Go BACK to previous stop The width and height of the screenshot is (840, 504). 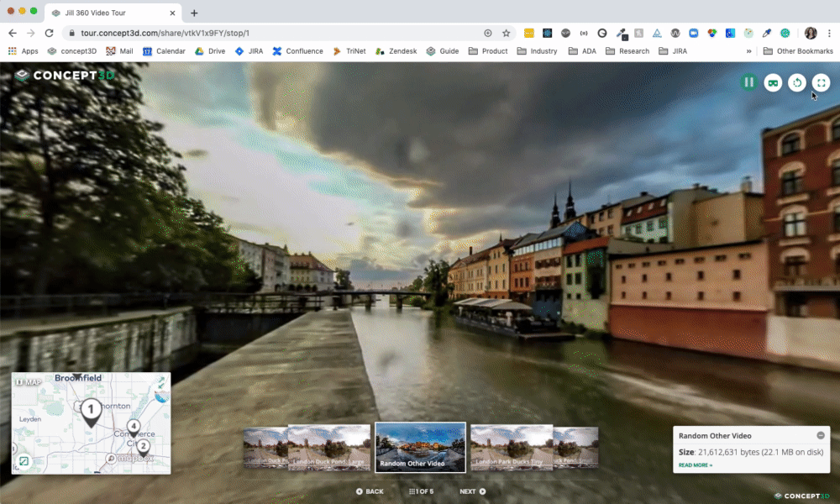[x=370, y=491]
